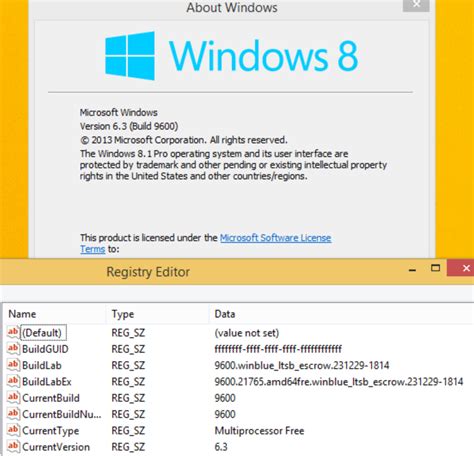The image size is (474, 456).
Task: Click the Registry Editor title bar text
Action: click(148, 272)
